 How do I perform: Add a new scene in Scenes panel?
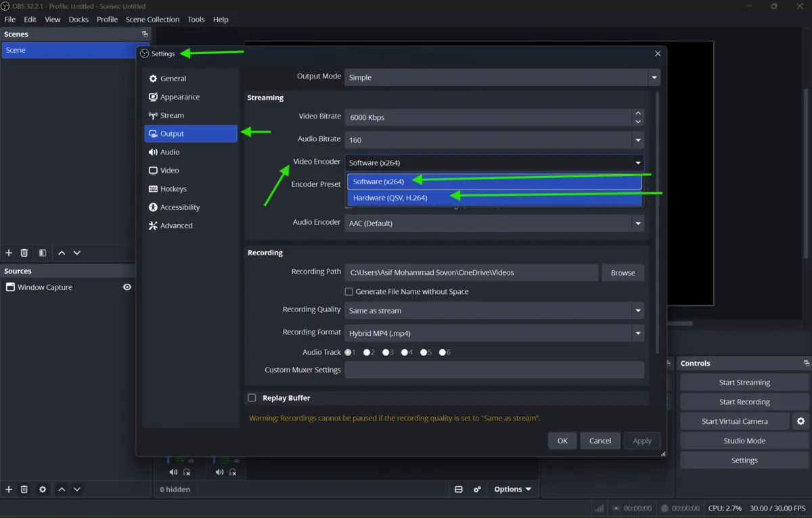point(9,253)
